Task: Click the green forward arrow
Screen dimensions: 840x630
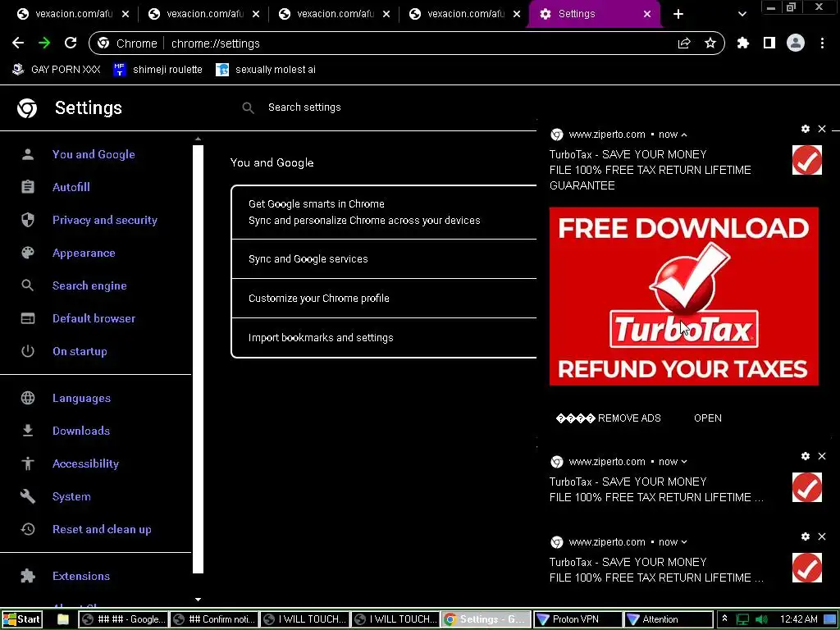Action: [x=44, y=43]
